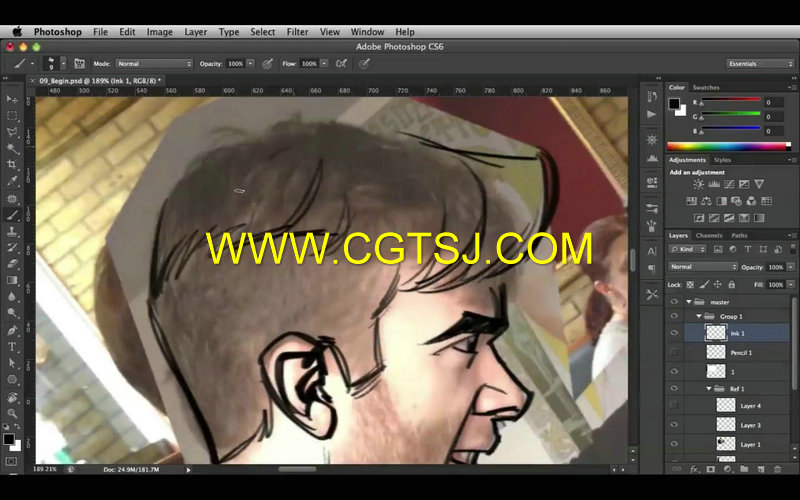
Task: Select the Rectangular Marquee tool
Action: tap(12, 116)
